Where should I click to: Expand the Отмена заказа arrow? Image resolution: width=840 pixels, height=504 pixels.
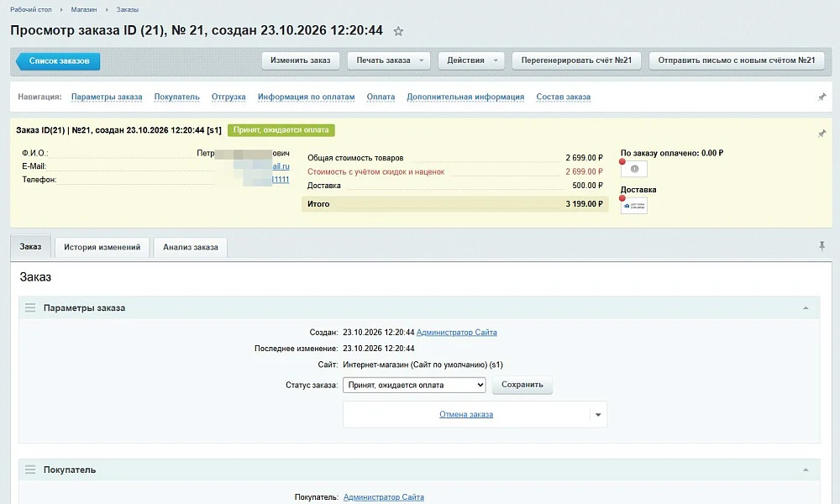[598, 415]
